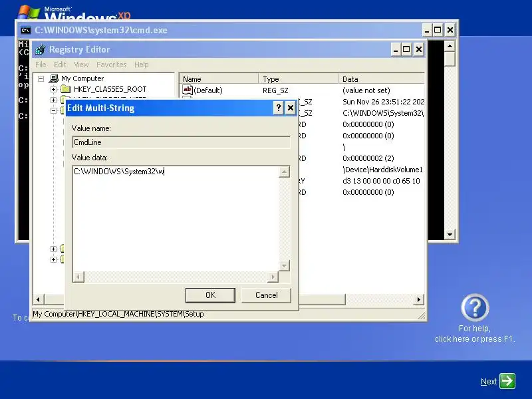
Task: Click into the Value data text area
Action: coord(176,218)
